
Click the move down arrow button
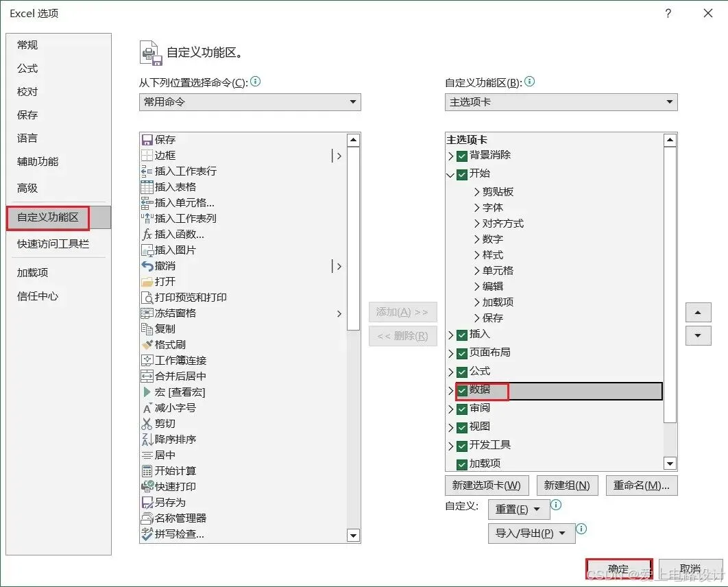(x=698, y=336)
